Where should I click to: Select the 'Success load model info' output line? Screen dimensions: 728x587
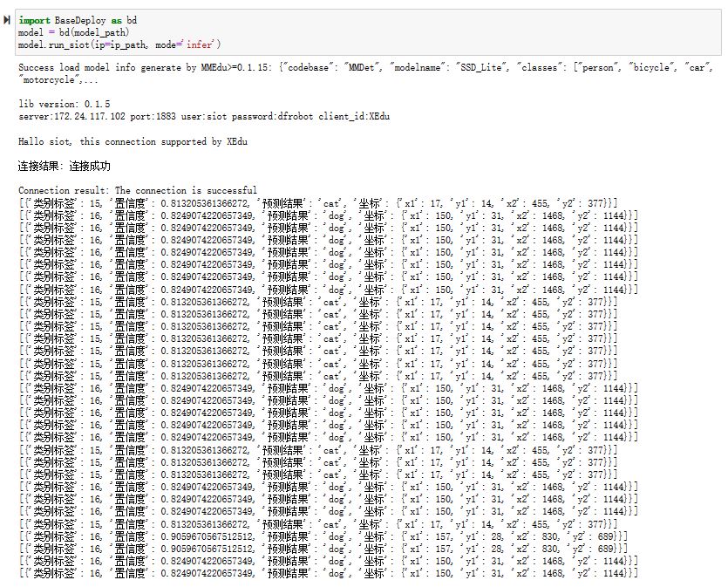point(365,67)
